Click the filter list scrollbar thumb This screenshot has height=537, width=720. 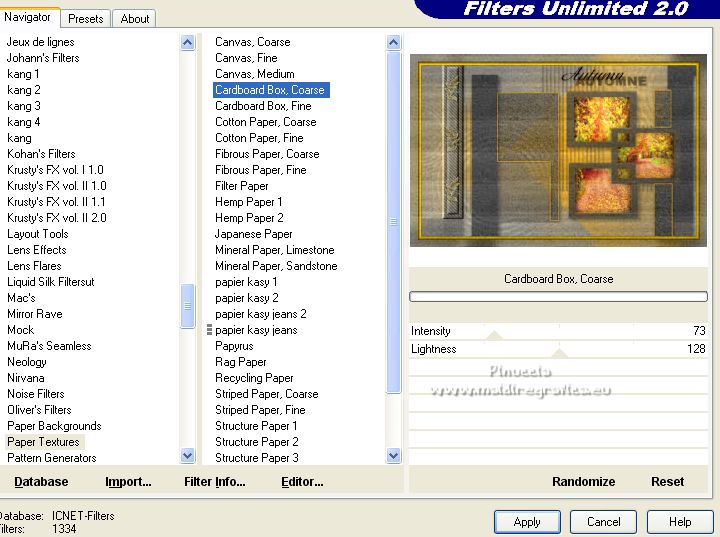click(394, 222)
